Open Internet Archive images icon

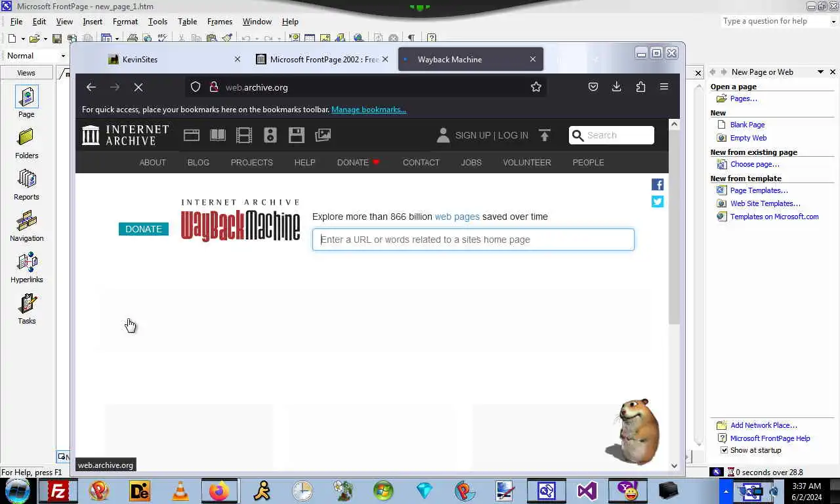[323, 135]
